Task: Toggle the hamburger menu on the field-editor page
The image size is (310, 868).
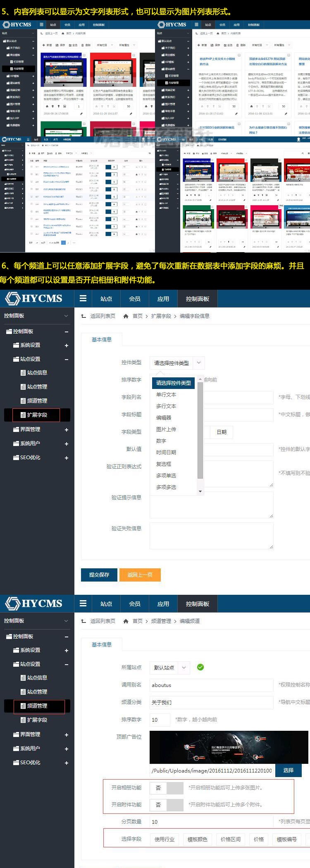Action: 83,298
